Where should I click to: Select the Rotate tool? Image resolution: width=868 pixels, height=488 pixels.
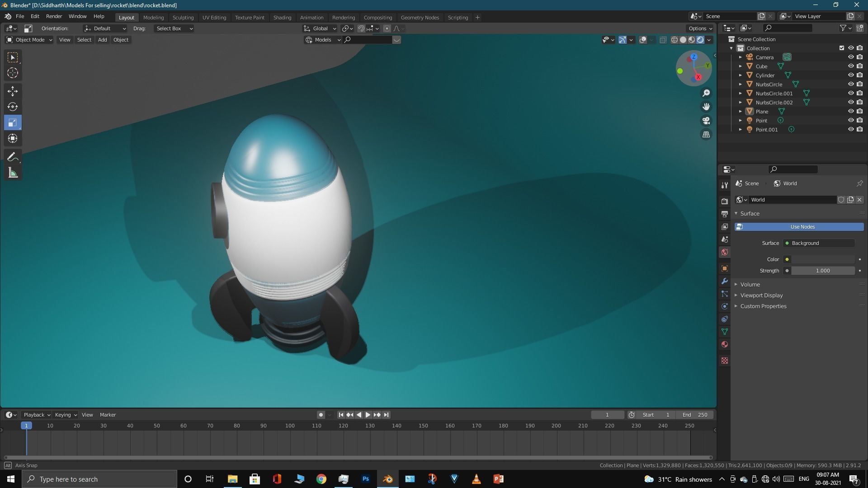[13, 107]
